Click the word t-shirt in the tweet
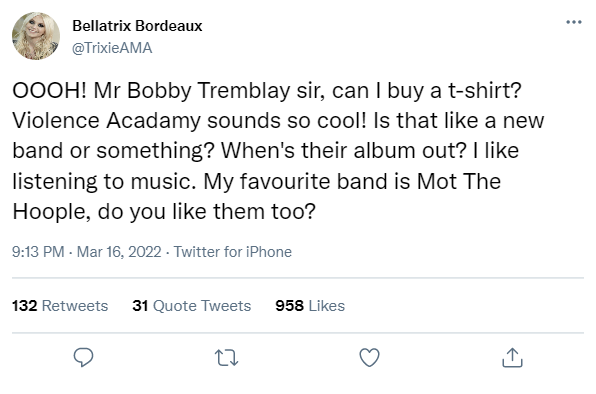The height and width of the screenshot is (394, 596). click(485, 90)
